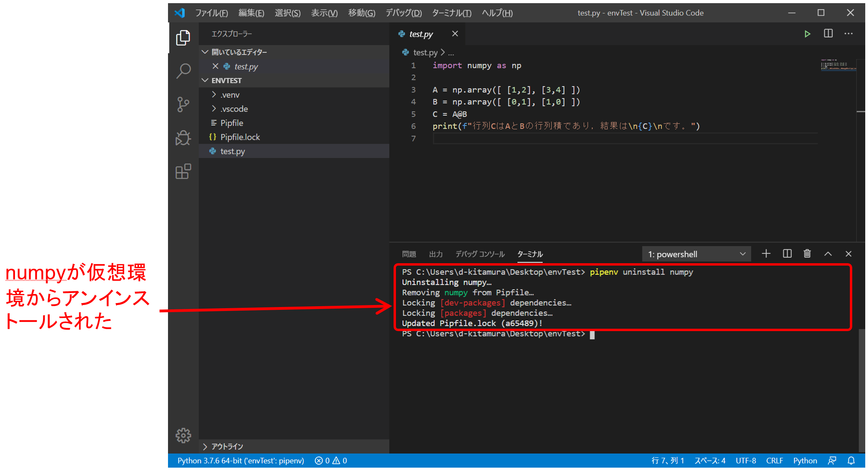The height and width of the screenshot is (470, 868).
Task: Show errors and warnings count
Action: point(331,461)
